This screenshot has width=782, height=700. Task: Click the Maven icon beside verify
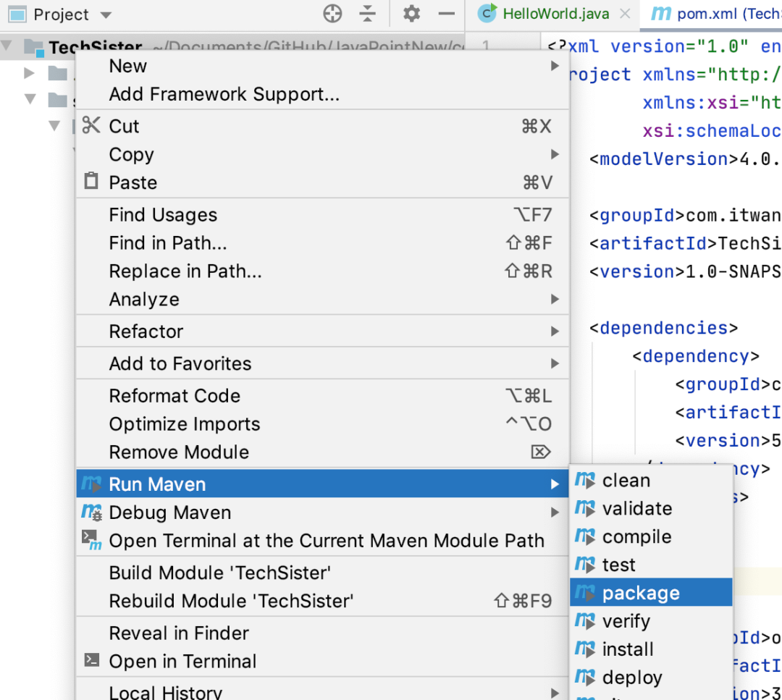[585, 621]
